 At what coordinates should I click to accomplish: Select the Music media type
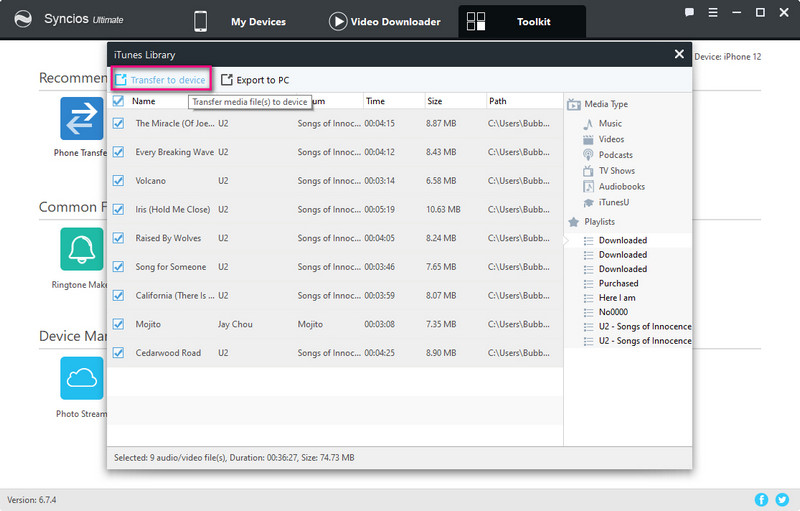(610, 123)
